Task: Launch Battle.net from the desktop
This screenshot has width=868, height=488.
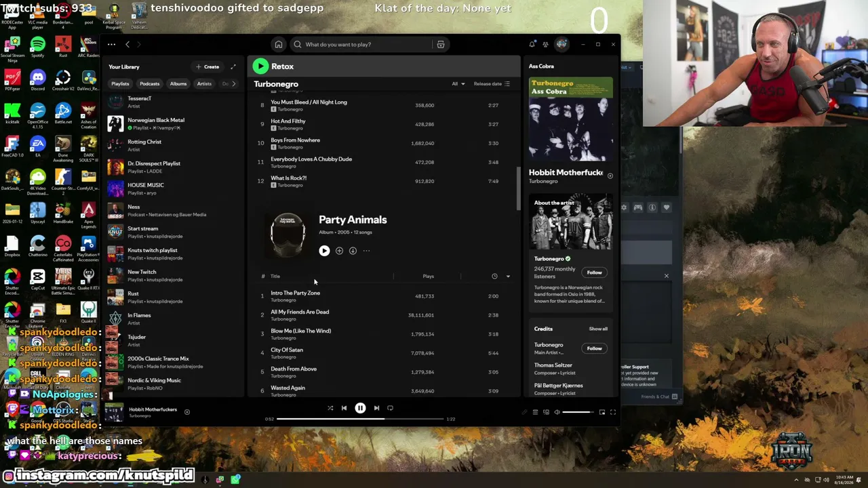Action: (63, 113)
